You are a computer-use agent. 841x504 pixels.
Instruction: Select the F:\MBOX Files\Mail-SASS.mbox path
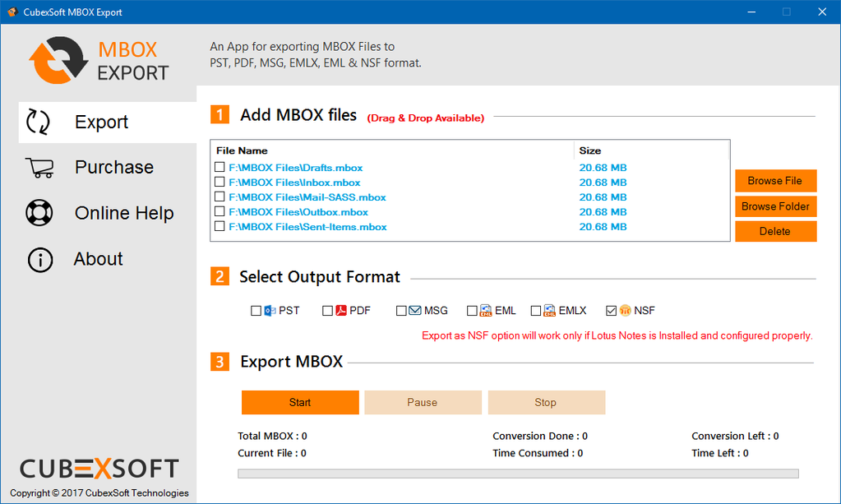pos(307,197)
